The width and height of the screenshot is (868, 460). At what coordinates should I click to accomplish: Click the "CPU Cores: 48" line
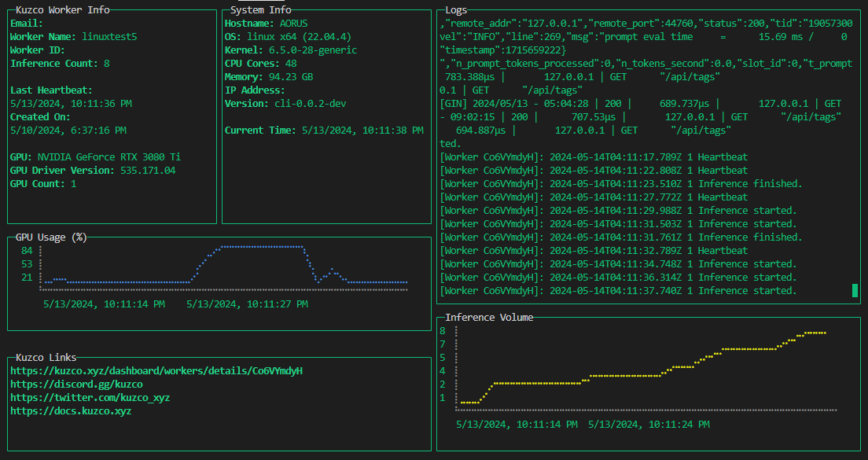pyautogui.click(x=261, y=63)
